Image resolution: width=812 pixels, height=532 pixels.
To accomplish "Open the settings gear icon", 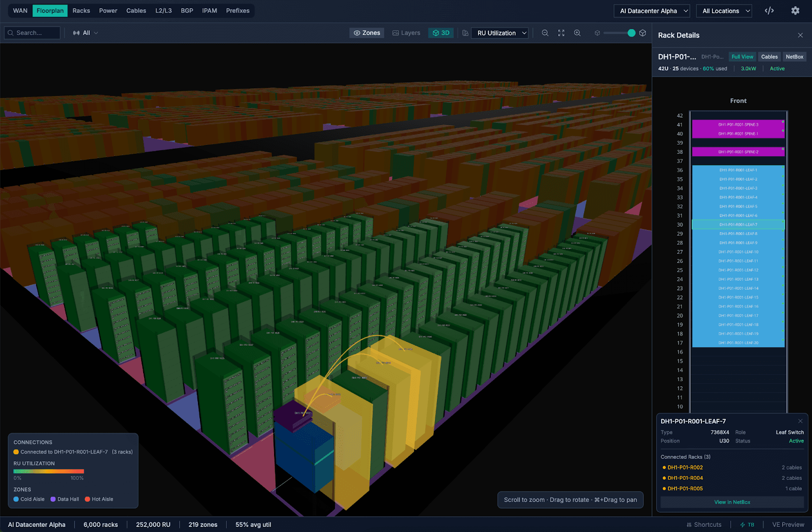I will point(795,10).
